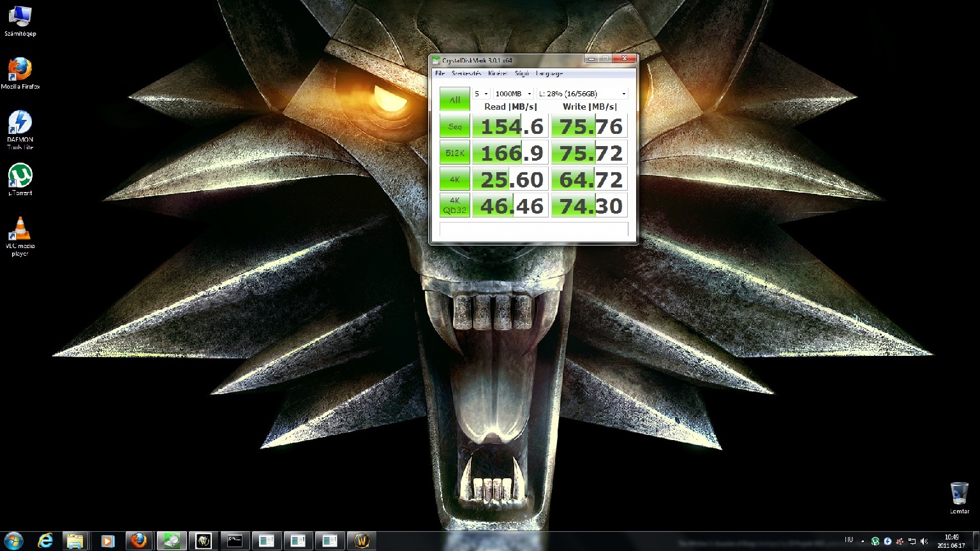The image size is (980, 551).
Task: Open the Windows Start menu orb
Action: [13, 541]
